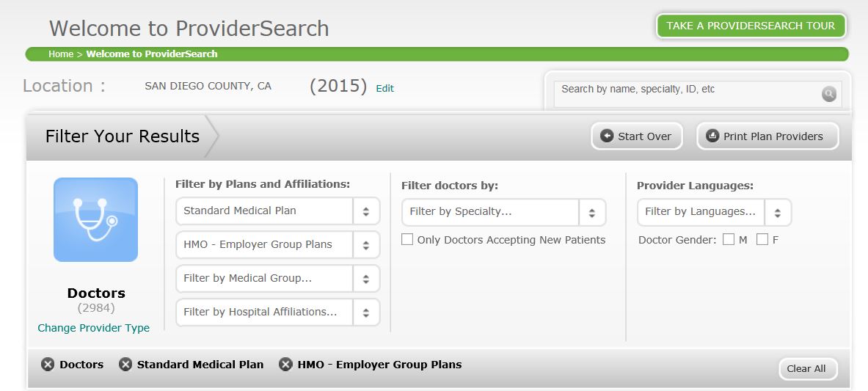This screenshot has width=868, height=391.
Task: Open the Filter by Hospital Affiliations dropdown
Action: 278,313
